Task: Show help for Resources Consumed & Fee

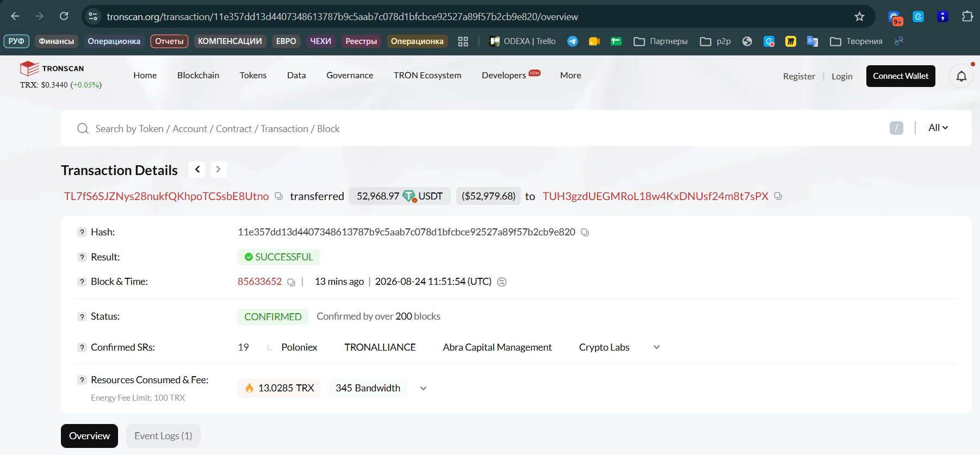Action: [82, 380]
